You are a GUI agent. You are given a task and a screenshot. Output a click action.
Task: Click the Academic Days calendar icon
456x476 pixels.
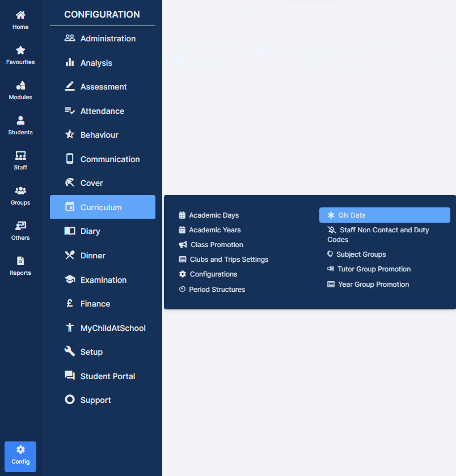182,215
